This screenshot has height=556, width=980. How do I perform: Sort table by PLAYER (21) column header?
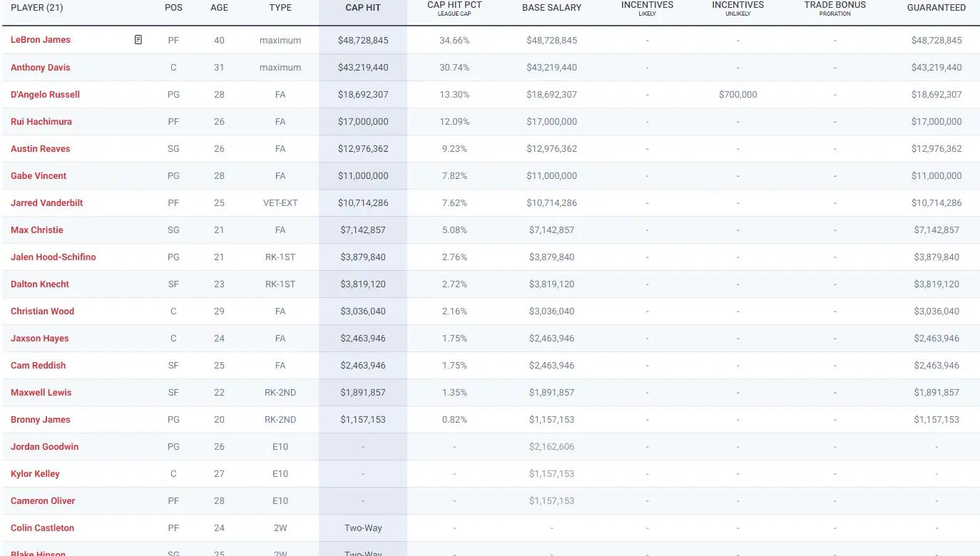(x=36, y=8)
